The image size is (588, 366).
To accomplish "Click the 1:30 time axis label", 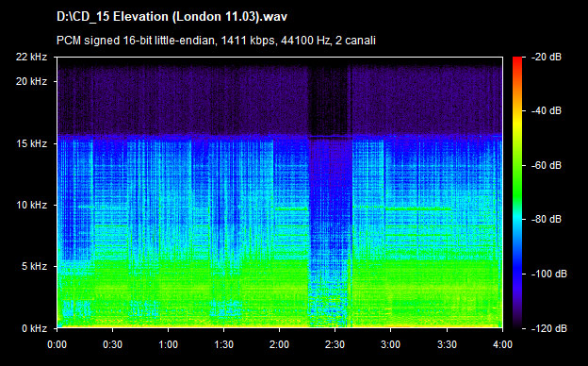I will (x=224, y=344).
